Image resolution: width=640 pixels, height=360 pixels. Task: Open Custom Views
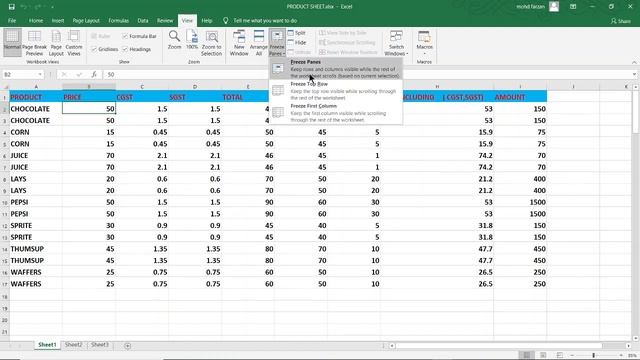pos(74,43)
